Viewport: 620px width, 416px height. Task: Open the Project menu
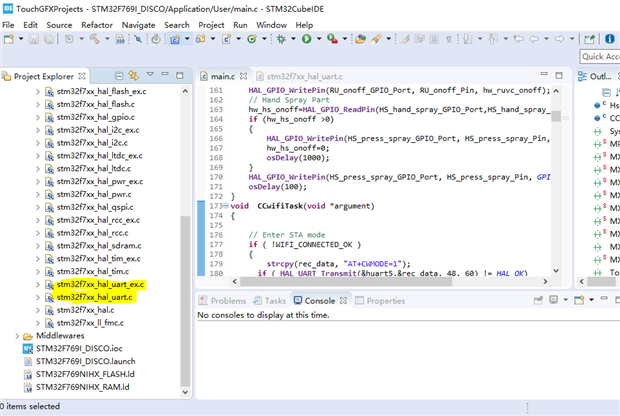[x=211, y=24]
